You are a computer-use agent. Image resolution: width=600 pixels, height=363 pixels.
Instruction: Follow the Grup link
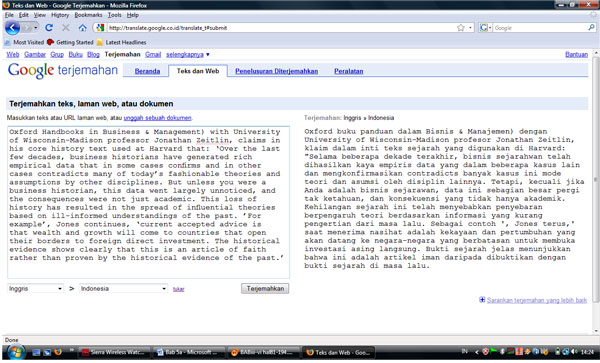coord(57,54)
